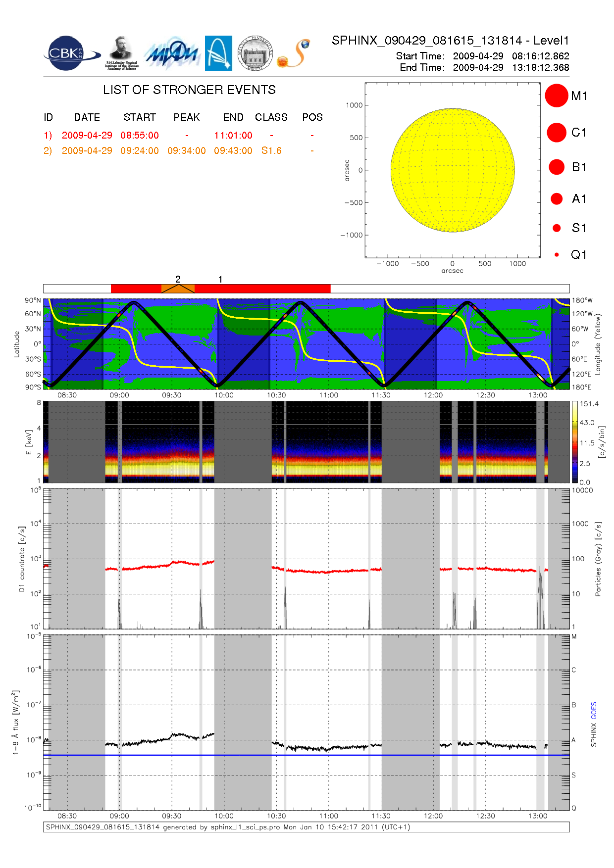Select the orange event 2 timeline segment

click(x=178, y=289)
